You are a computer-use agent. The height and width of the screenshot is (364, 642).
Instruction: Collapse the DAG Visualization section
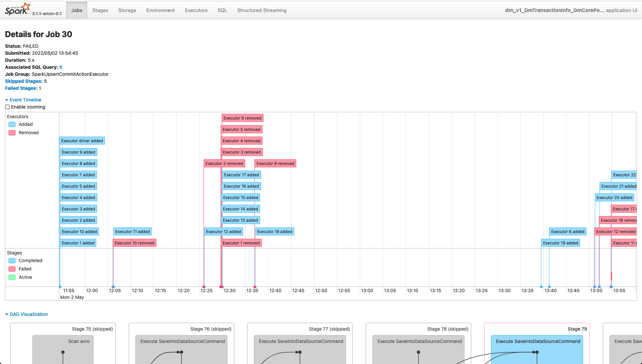coord(26,314)
